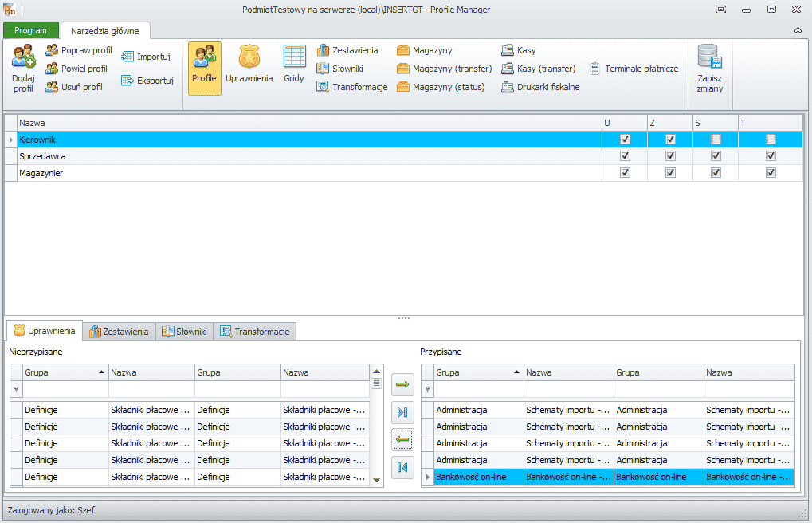
Task: Click the Eksportuj button
Action: click(147, 81)
